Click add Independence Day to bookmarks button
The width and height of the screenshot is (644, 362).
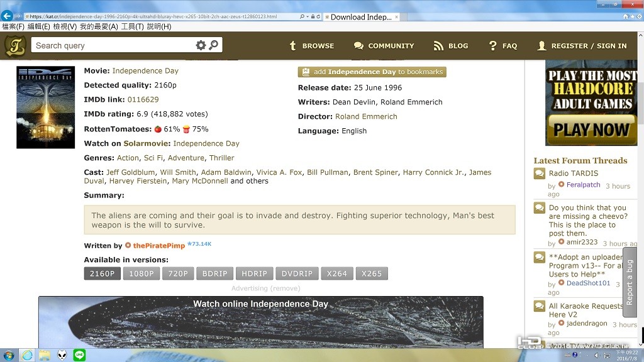pyautogui.click(x=372, y=72)
